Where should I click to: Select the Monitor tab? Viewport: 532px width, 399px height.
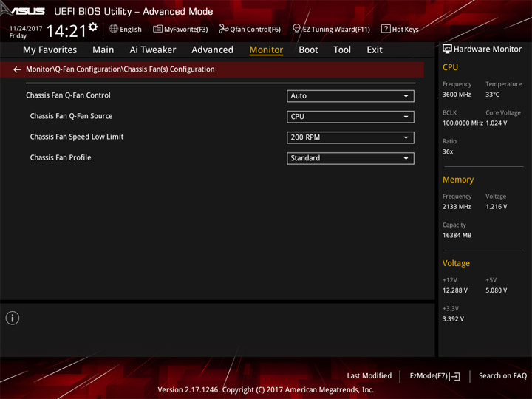[266, 50]
